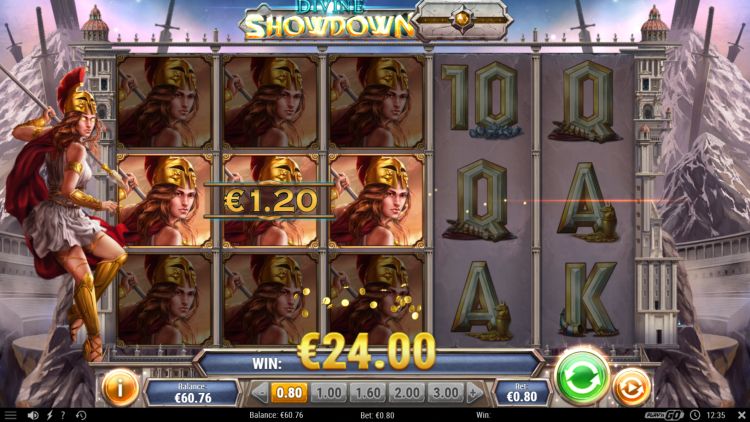Open the hamburger menu in bottom bar

point(10,415)
